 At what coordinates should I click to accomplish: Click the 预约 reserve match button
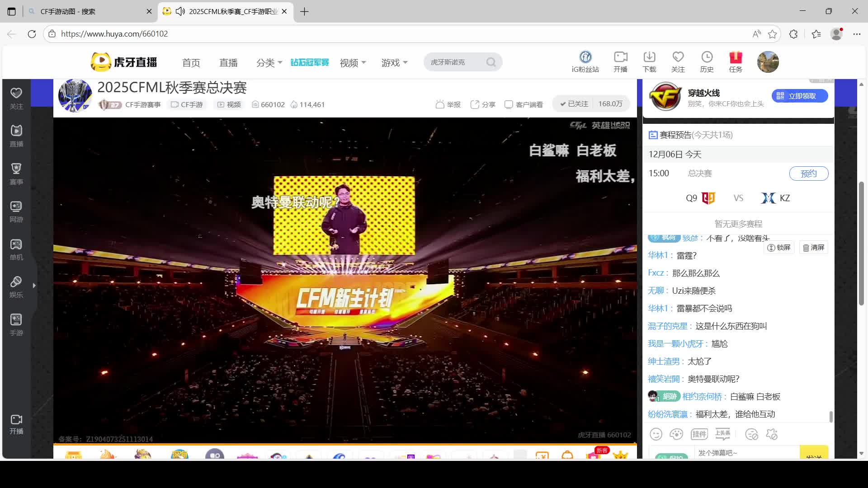[x=808, y=174]
